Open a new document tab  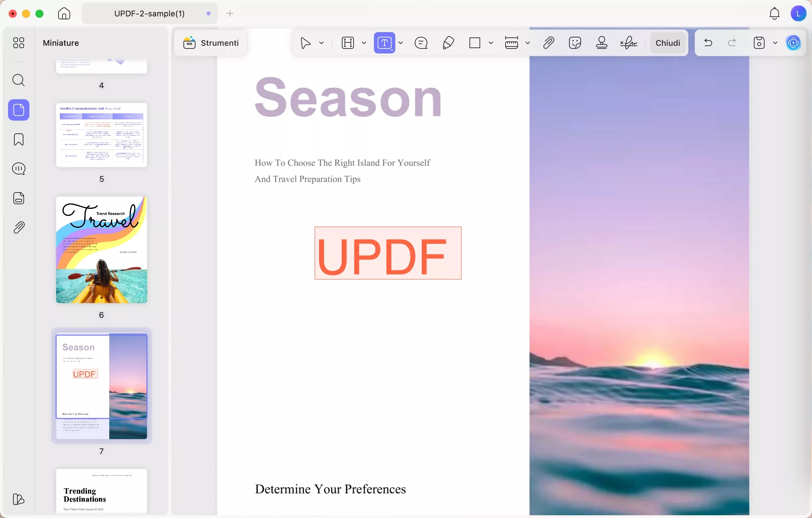(230, 13)
